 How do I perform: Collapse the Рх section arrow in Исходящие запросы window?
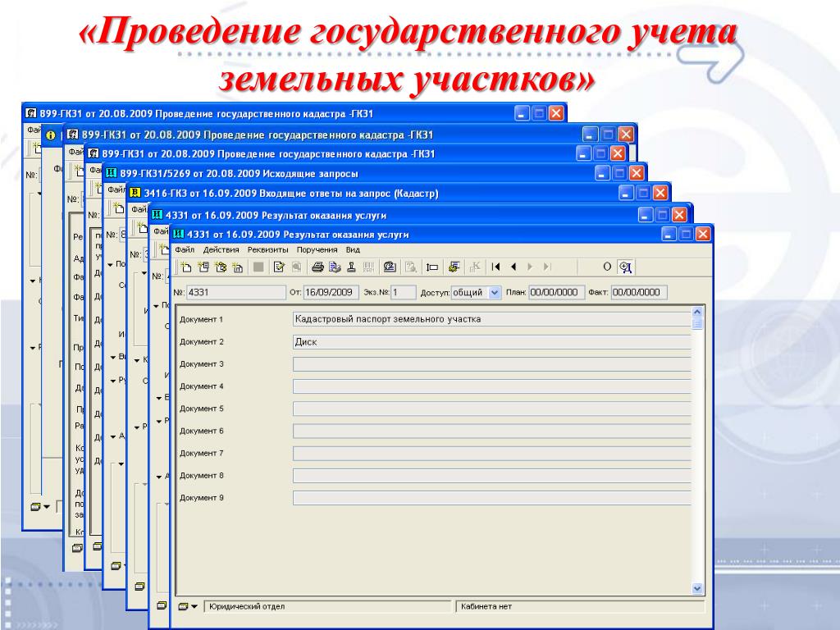coord(113,381)
